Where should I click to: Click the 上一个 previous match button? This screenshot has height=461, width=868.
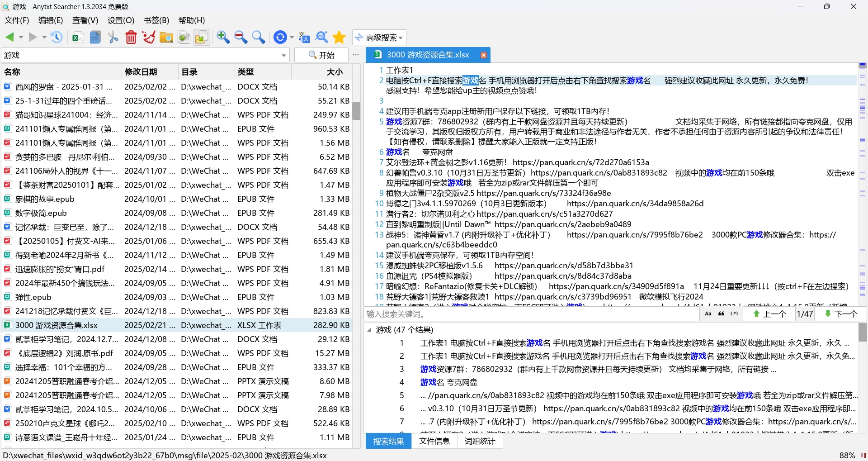click(770, 314)
